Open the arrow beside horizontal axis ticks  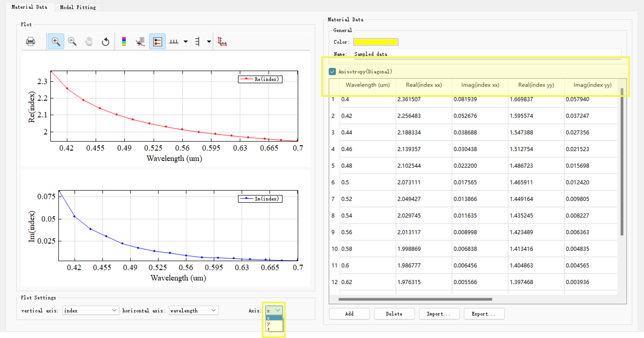185,41
